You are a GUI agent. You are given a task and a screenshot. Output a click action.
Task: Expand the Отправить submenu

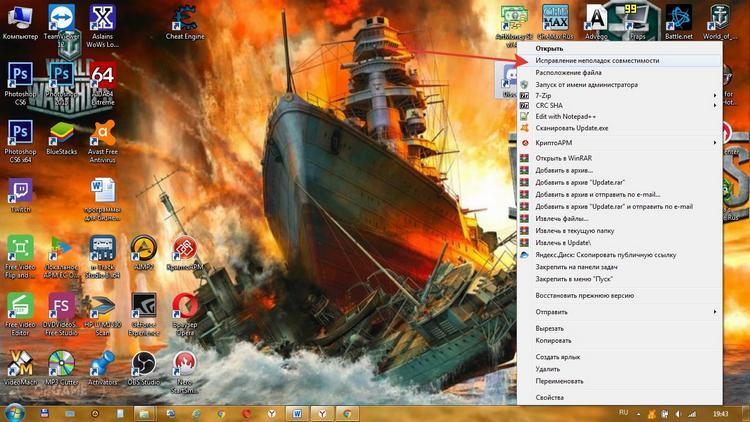point(620,312)
